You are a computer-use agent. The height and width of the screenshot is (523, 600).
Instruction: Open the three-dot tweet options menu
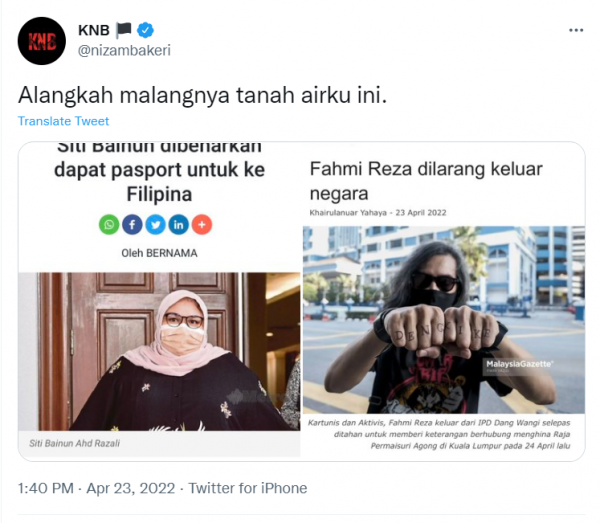point(576,30)
